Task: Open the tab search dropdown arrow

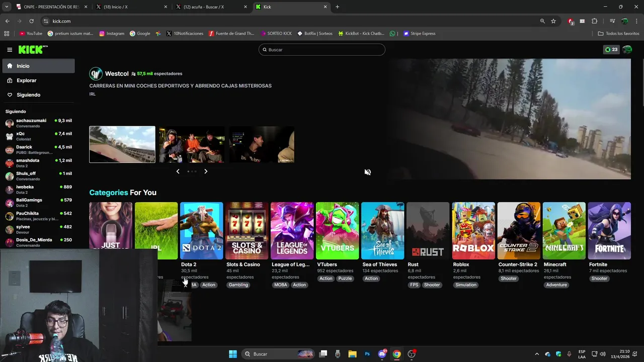Action: click(7, 7)
